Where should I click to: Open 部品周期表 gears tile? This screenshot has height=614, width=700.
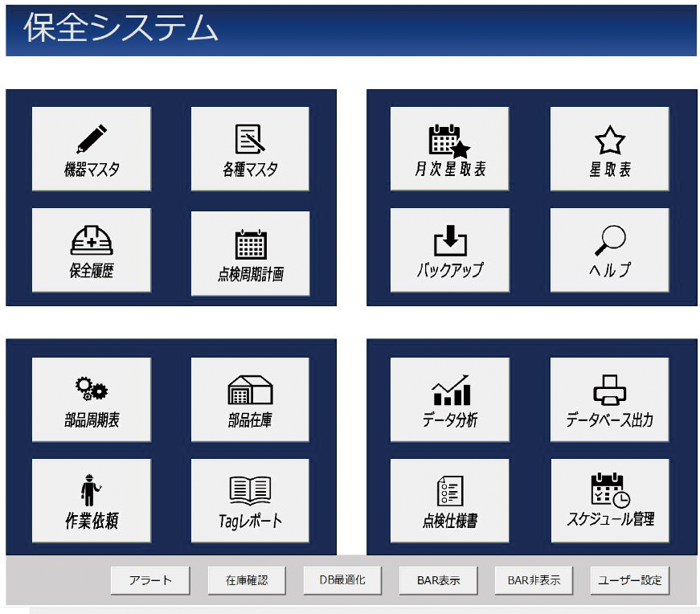click(92, 399)
